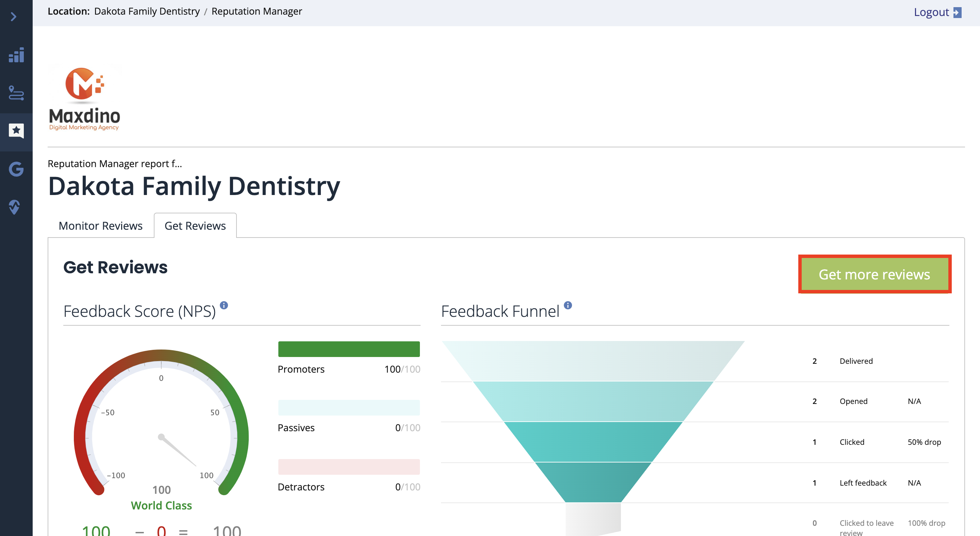This screenshot has height=536, width=980.
Task: Click the light blue Passives bar
Action: (x=349, y=408)
